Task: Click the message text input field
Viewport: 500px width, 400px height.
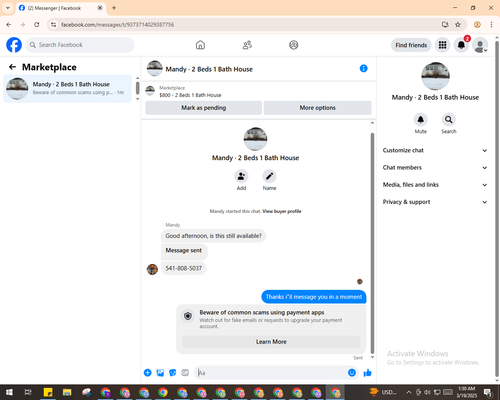Action: [272, 373]
